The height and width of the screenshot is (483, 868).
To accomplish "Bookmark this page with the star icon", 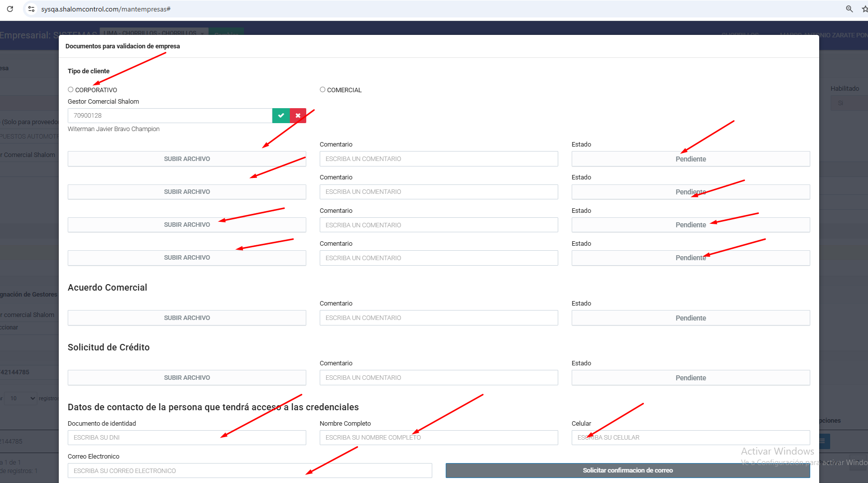I will pyautogui.click(x=865, y=9).
